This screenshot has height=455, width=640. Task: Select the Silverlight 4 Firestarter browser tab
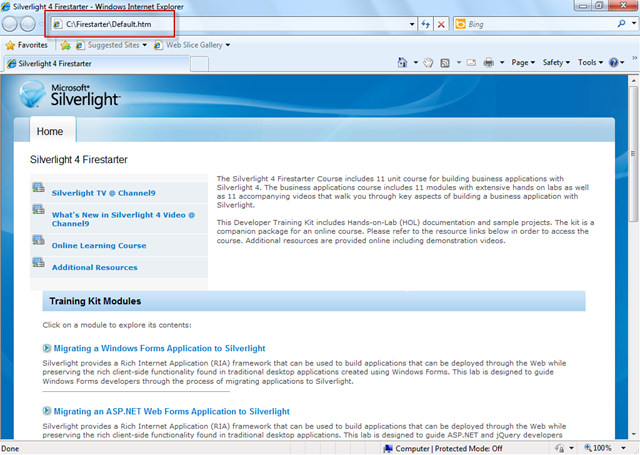click(x=96, y=64)
